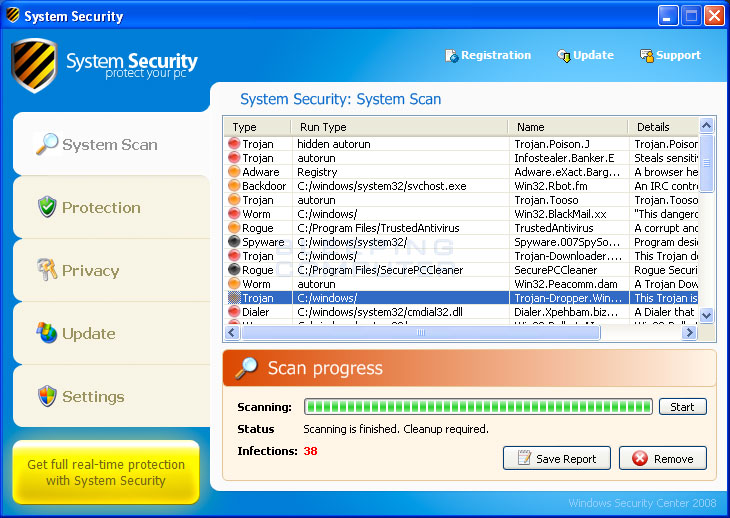Viewport: 730px width, 518px height.
Task: Sort by Details column header
Action: (x=663, y=127)
